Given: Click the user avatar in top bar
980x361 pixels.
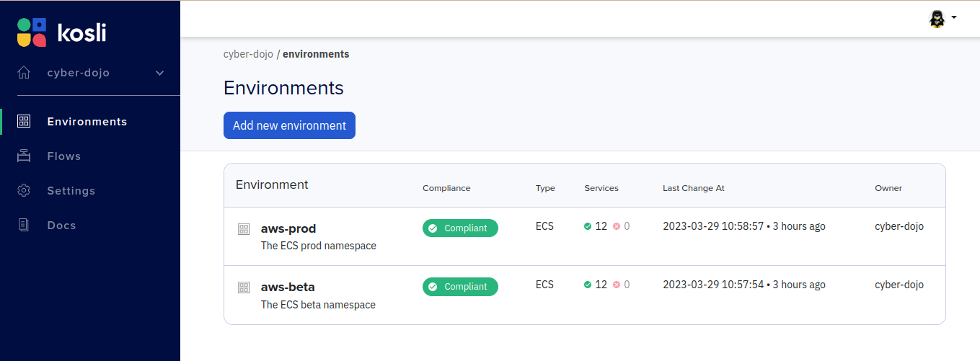Looking at the screenshot, I should pos(937,19).
